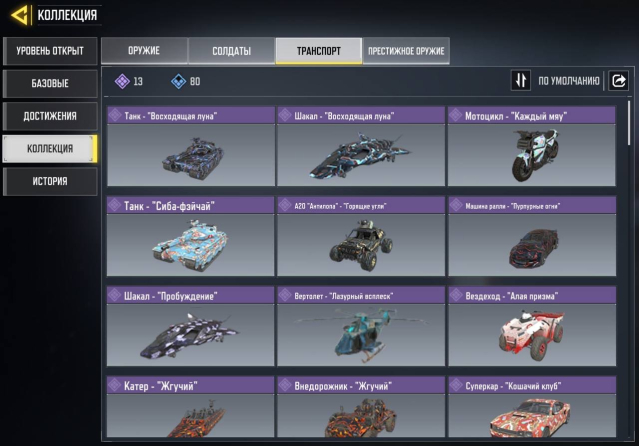Pick the Вертолет 'Лазурный всплеск' card
639x446 pixels.
pyautogui.click(x=361, y=326)
